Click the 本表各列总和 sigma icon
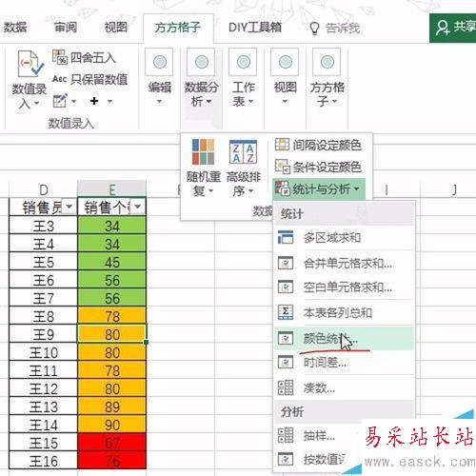 coord(286,312)
